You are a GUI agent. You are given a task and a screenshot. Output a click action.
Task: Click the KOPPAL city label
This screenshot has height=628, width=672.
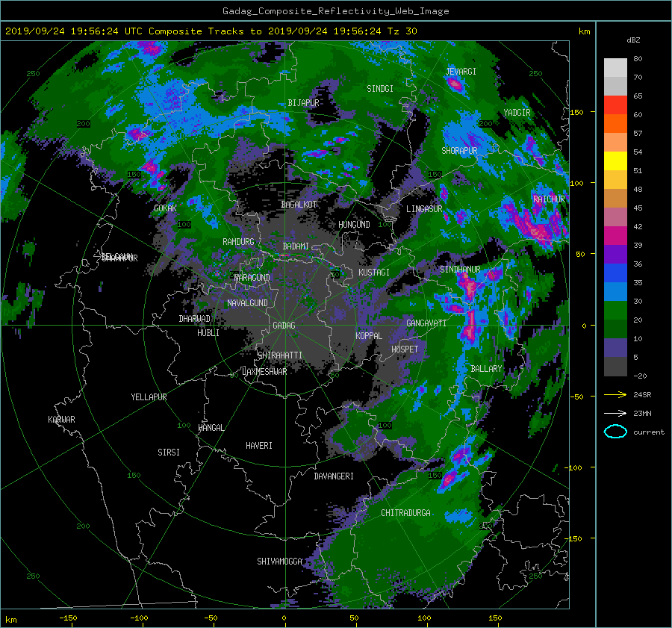click(x=369, y=335)
